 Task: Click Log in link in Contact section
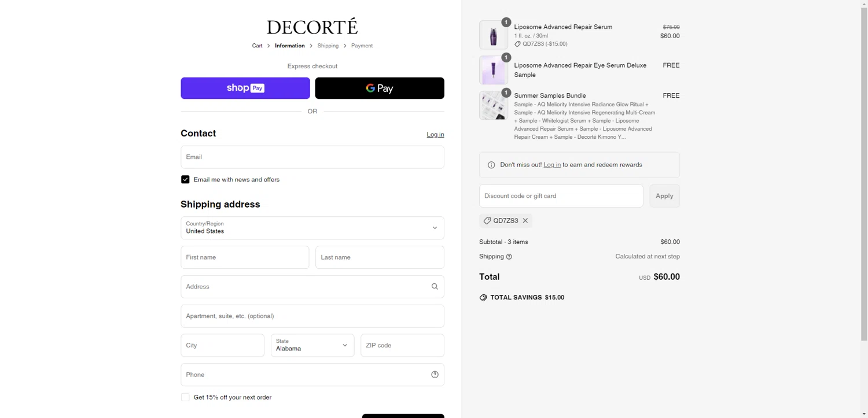(435, 134)
